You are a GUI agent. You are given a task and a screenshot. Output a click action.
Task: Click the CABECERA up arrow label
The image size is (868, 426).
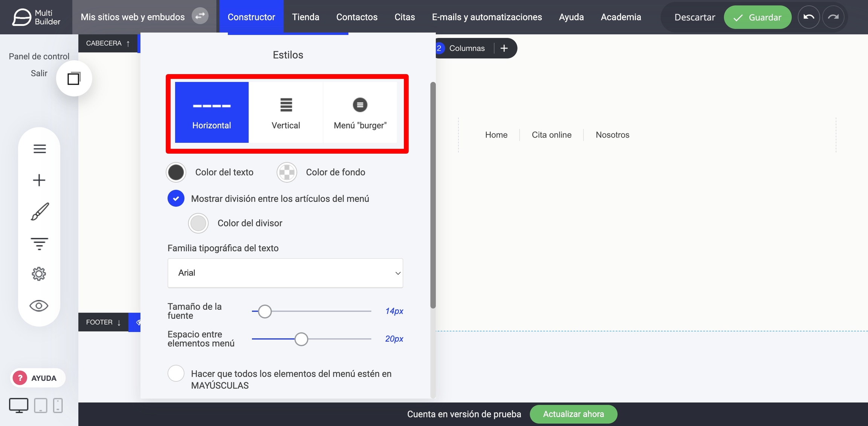108,43
